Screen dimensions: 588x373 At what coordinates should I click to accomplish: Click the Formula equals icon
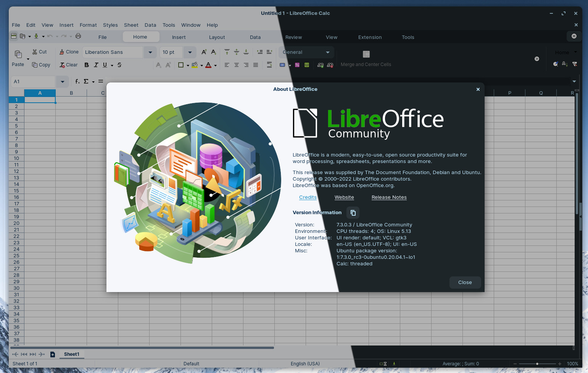coord(101,81)
